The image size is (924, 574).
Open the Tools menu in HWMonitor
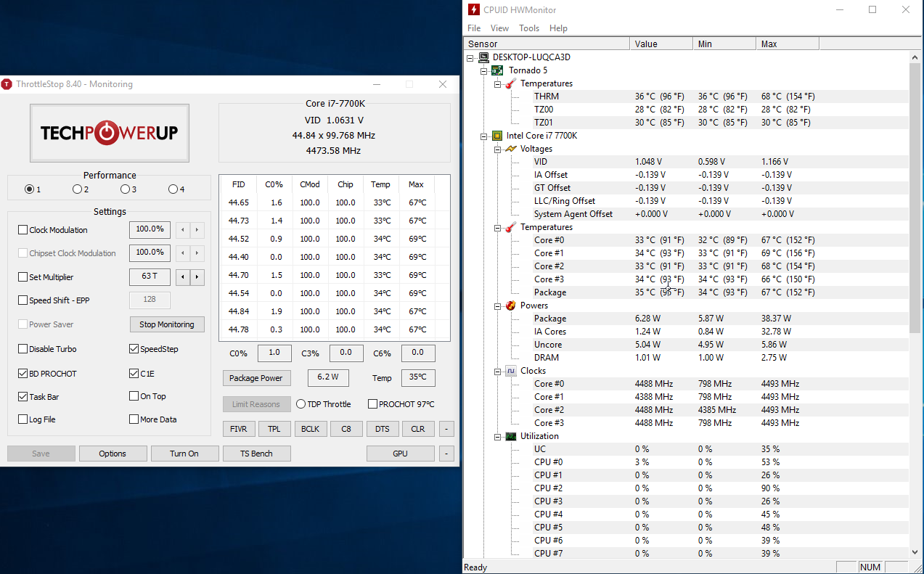tap(529, 28)
